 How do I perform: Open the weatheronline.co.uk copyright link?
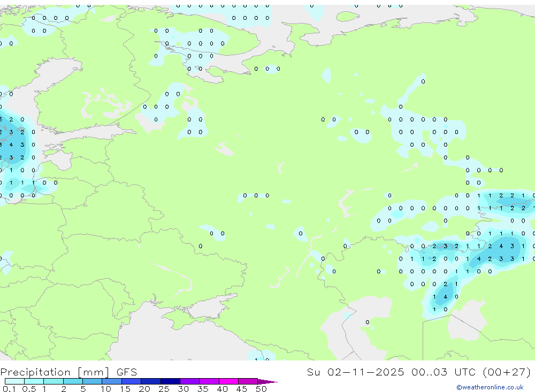tap(490, 387)
